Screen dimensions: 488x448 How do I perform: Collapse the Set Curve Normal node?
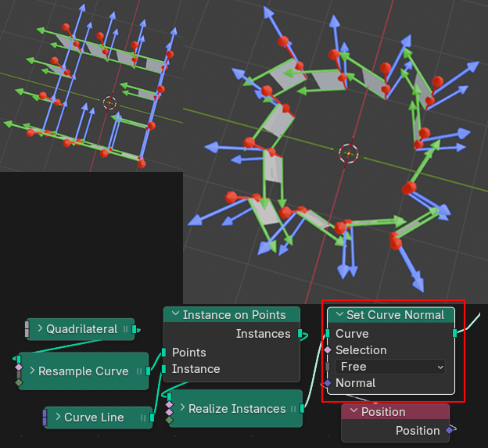click(338, 315)
